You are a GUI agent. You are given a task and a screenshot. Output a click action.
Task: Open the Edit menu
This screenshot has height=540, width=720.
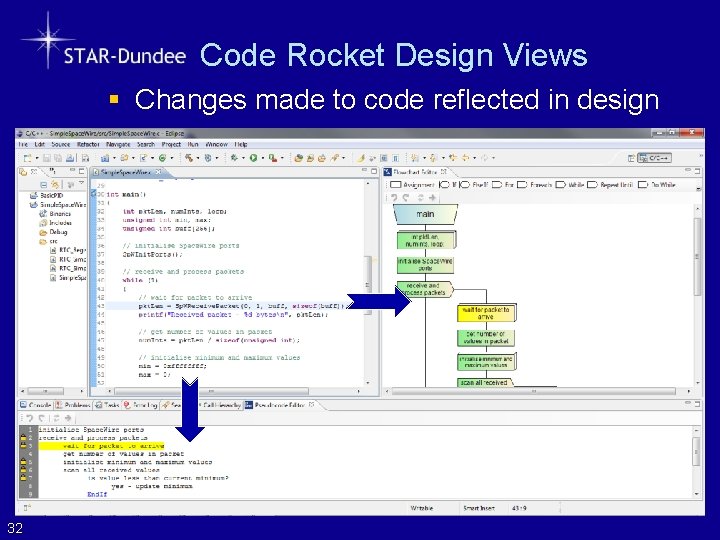[39, 144]
